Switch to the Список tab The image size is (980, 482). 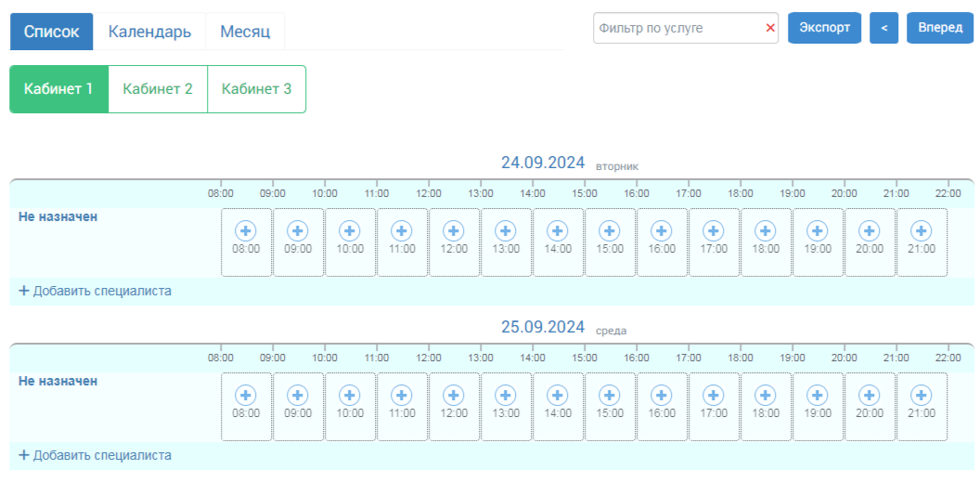click(51, 32)
